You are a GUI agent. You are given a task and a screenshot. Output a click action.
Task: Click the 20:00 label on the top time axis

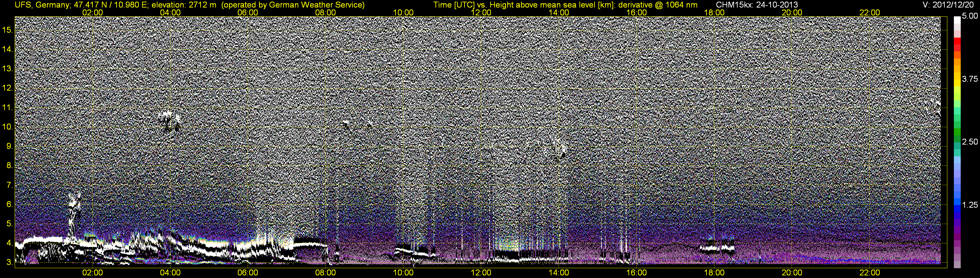[792, 12]
